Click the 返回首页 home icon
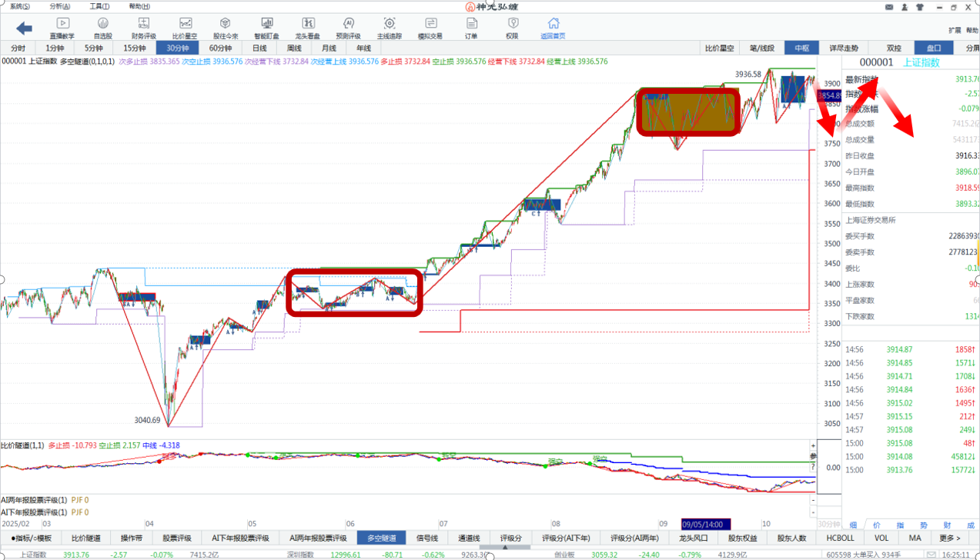980x560 pixels. [552, 28]
